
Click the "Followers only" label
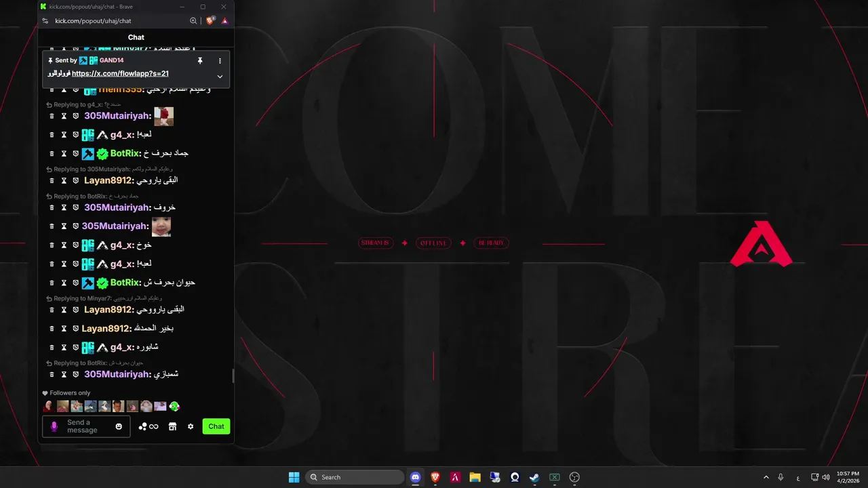(70, 393)
